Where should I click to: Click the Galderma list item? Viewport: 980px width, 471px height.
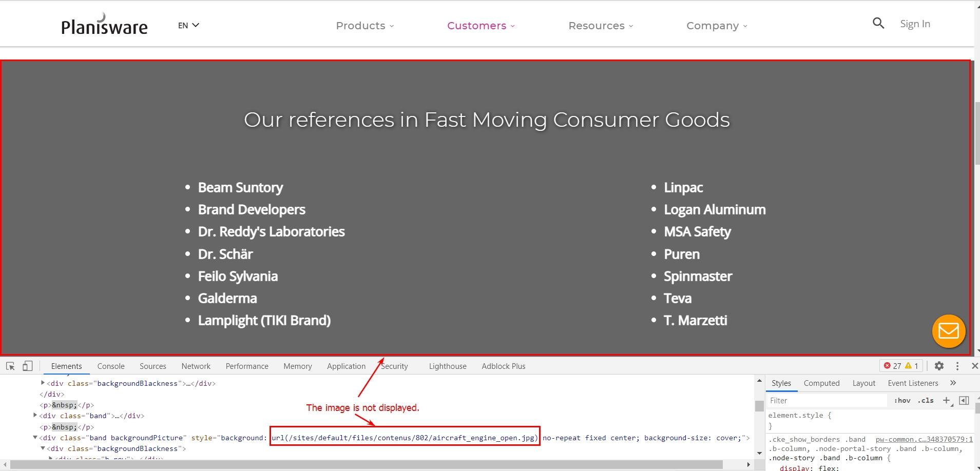(x=227, y=298)
